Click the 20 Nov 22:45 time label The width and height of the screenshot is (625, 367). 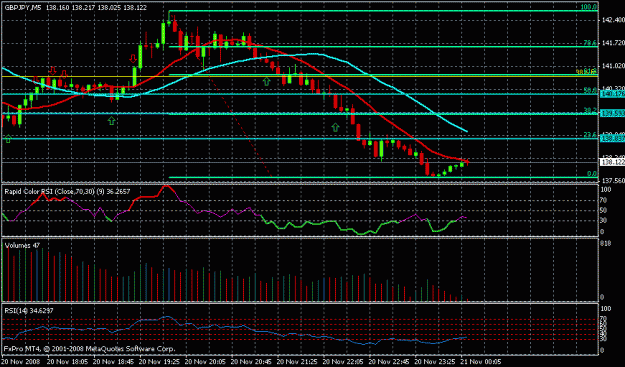point(390,361)
